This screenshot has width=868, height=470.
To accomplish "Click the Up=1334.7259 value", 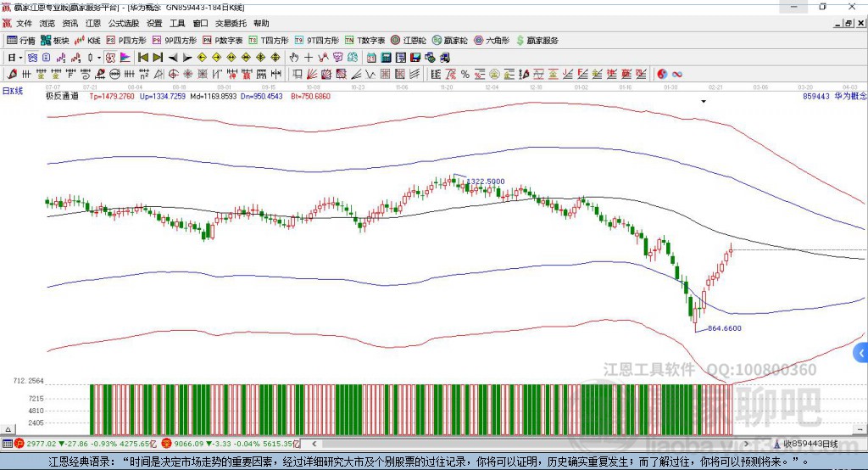I will tap(163, 97).
